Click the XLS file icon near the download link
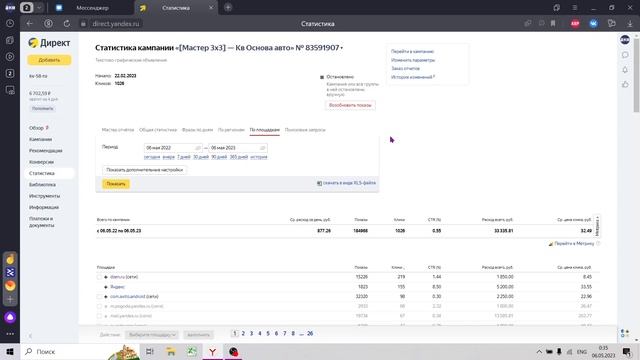This screenshot has height=360, width=640. click(x=319, y=183)
